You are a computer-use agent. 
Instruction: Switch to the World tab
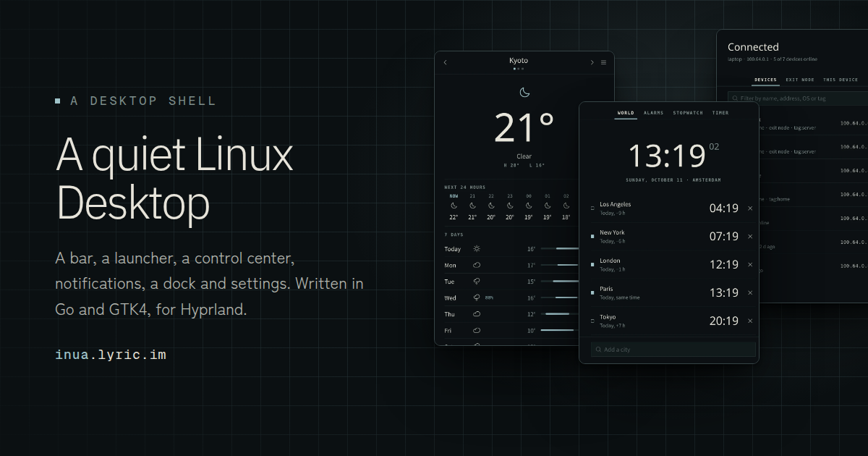pos(626,114)
